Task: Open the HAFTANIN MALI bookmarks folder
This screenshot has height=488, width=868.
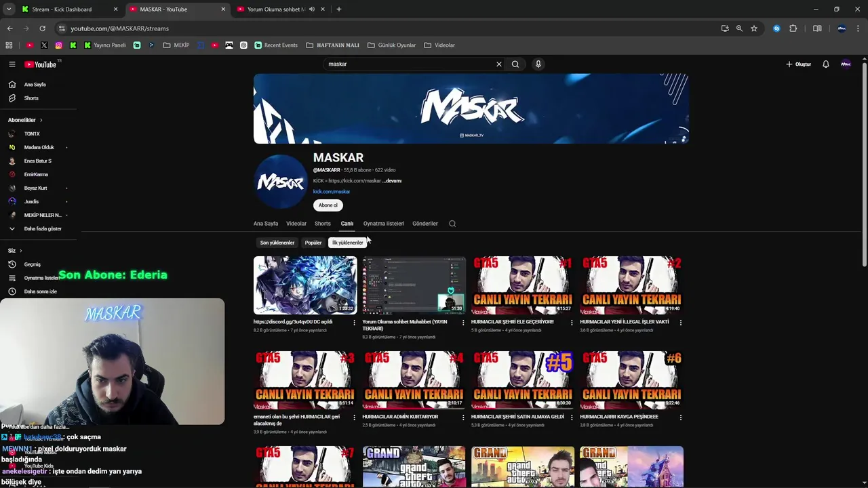Action: point(332,45)
